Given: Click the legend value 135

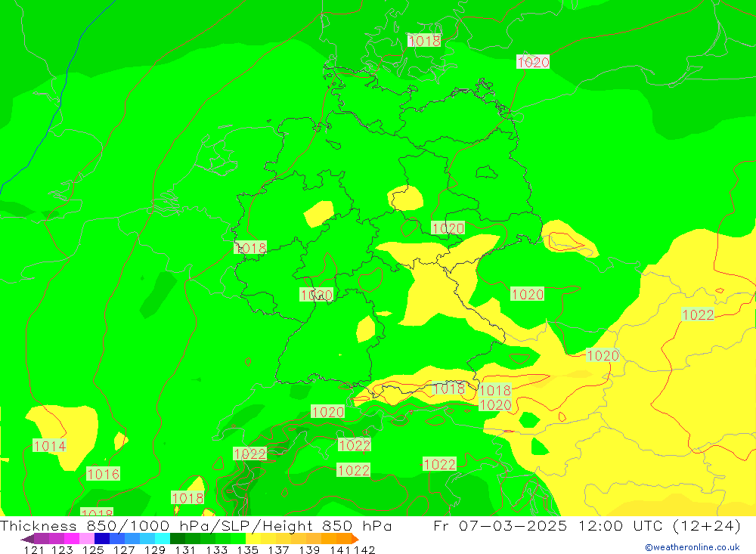Looking at the screenshot, I should coord(247,549).
